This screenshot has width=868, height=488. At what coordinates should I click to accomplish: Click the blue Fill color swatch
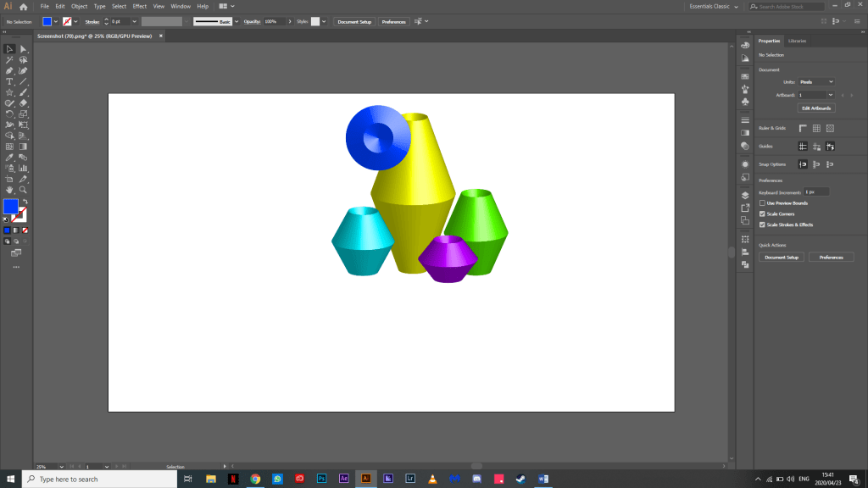10,206
